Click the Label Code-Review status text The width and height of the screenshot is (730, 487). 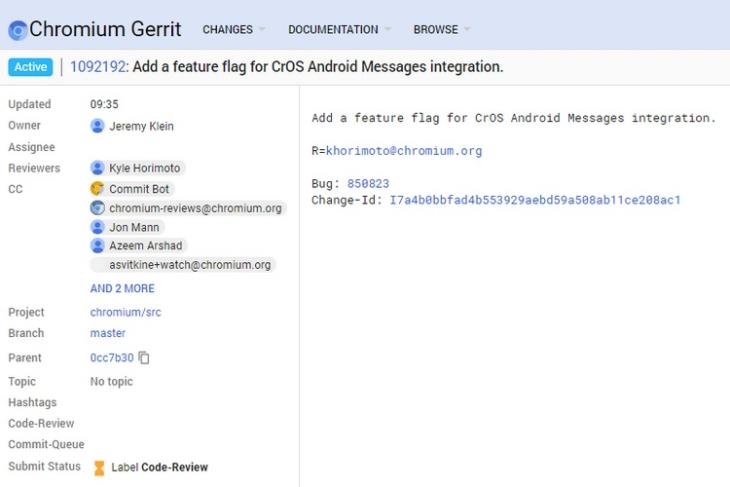[159, 467]
